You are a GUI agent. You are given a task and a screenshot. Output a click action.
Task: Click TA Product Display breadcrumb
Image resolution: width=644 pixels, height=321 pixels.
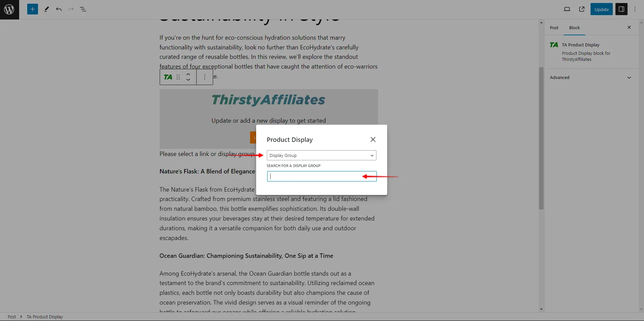pyautogui.click(x=45, y=317)
